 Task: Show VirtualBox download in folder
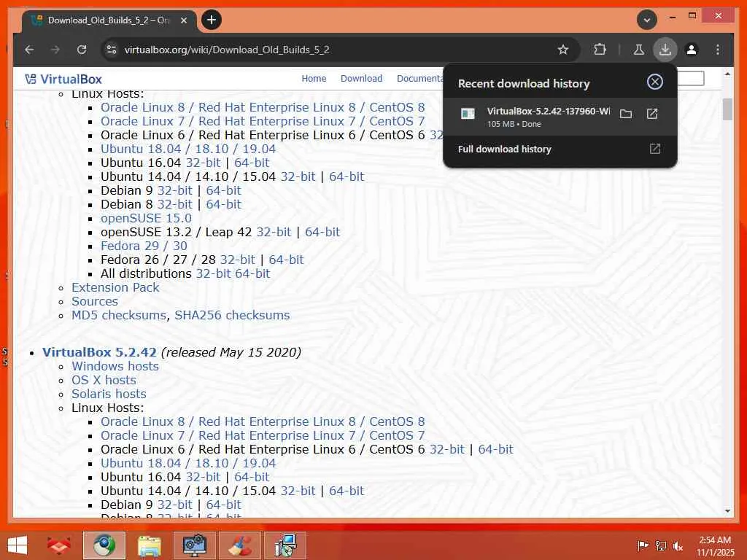[626, 114]
